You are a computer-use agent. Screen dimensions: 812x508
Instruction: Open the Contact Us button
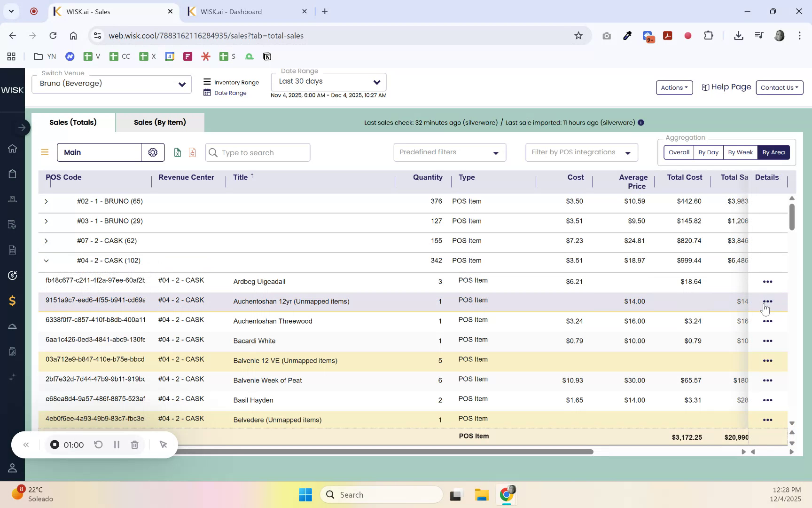779,87
